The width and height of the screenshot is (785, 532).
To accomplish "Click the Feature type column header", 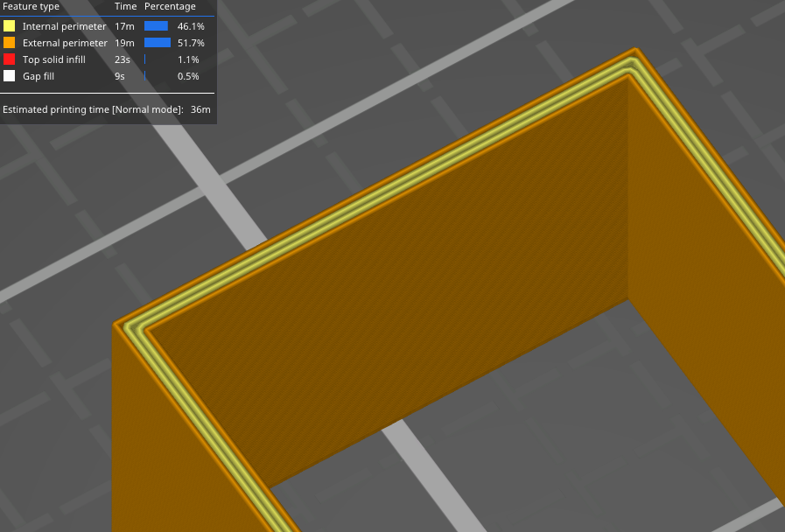I will (31, 6).
